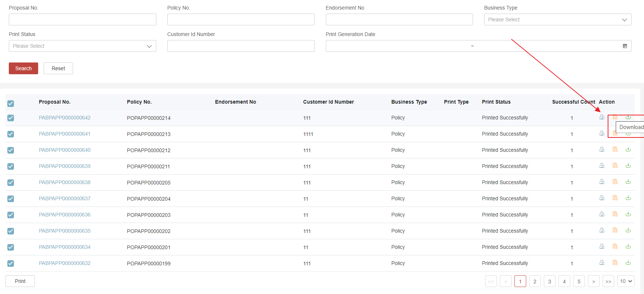
Task: Uncheck the select-all checkbox in table header
Action: (11, 104)
